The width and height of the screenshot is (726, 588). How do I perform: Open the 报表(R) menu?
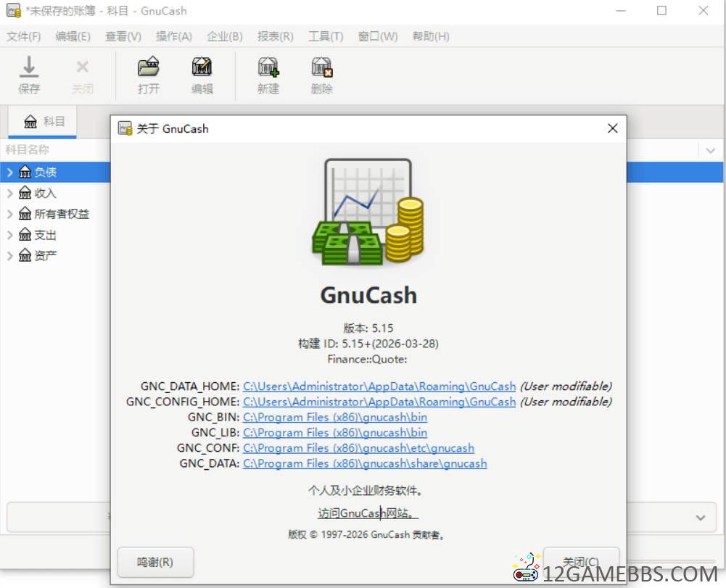pyautogui.click(x=276, y=36)
